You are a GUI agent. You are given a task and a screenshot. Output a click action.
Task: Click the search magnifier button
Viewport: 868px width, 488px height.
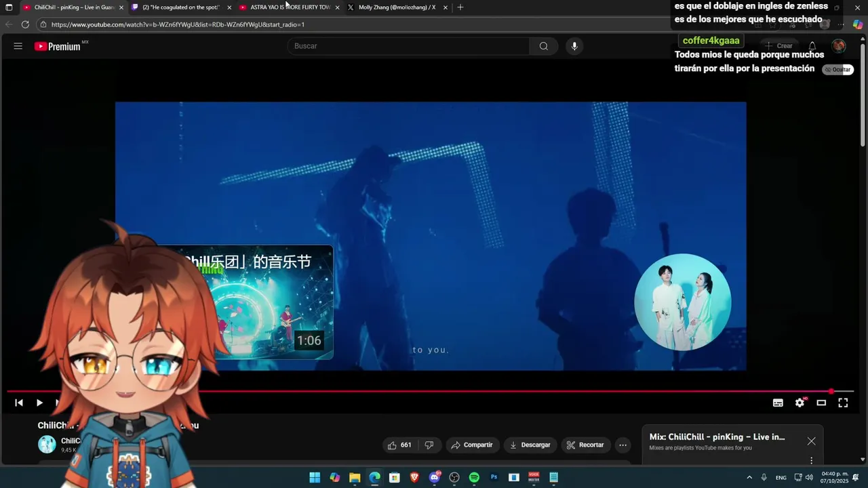pos(543,46)
